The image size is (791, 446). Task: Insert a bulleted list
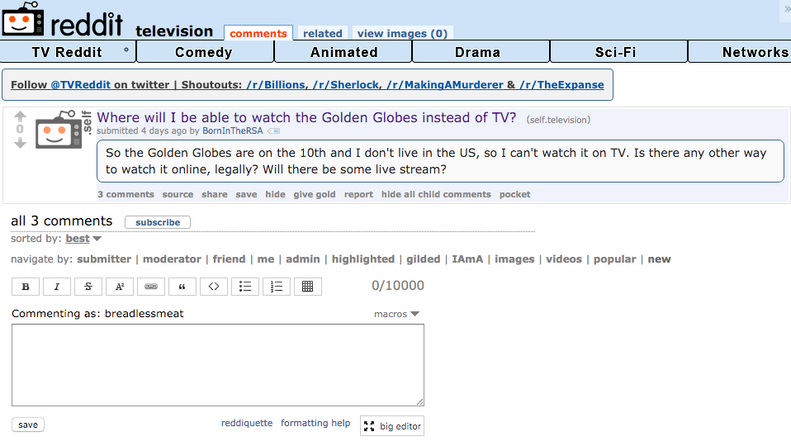pyautogui.click(x=244, y=287)
